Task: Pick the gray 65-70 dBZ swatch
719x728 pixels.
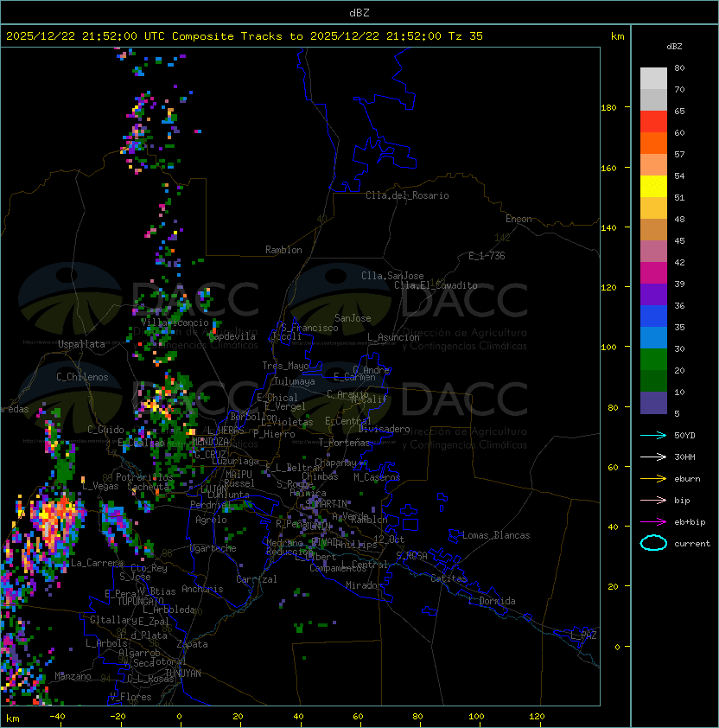Action: click(653, 99)
